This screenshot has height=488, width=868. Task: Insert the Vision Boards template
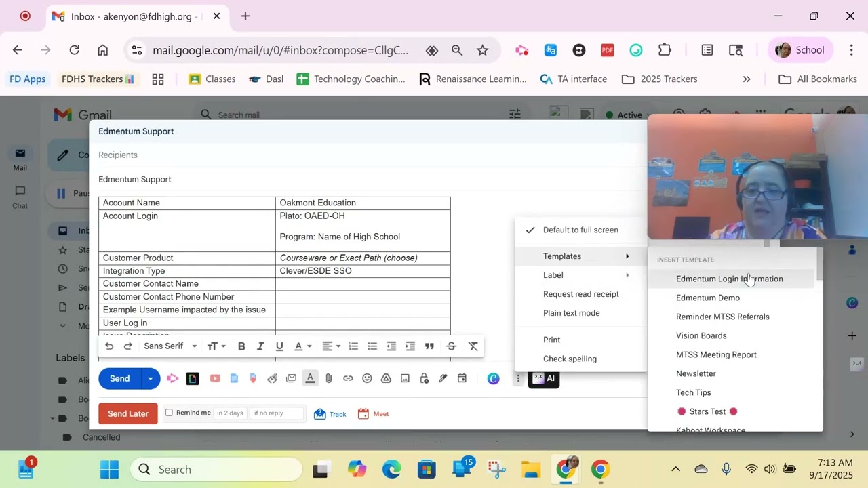pos(731,335)
